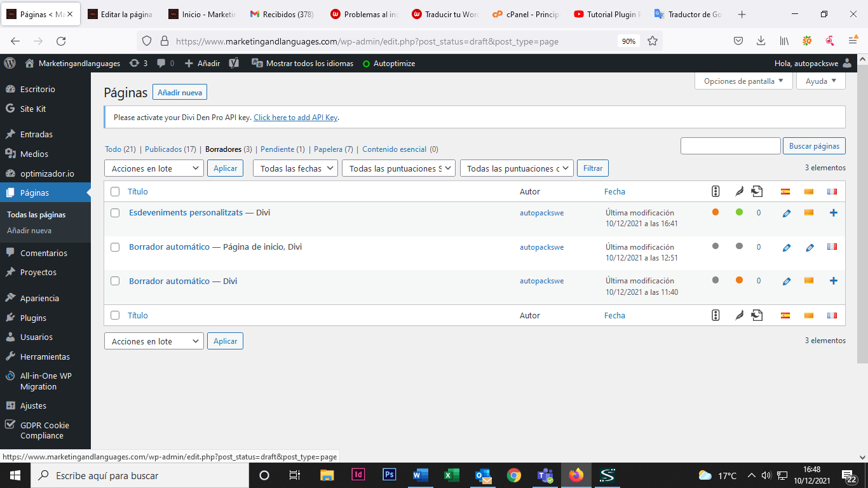Click the Catalan flag in the table footer
Image resolution: width=868 pixels, height=488 pixels.
click(809, 315)
